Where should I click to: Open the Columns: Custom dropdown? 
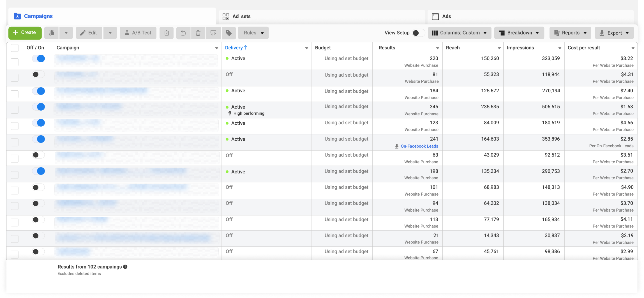(x=460, y=33)
